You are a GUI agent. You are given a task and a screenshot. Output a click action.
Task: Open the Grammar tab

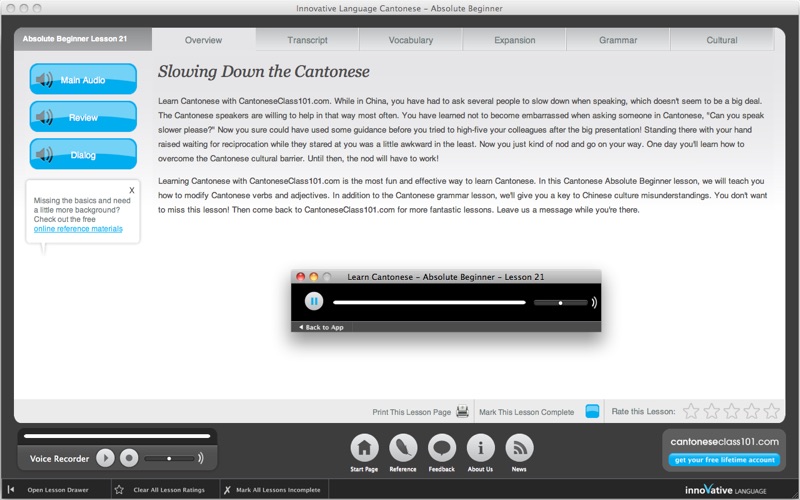click(x=618, y=40)
